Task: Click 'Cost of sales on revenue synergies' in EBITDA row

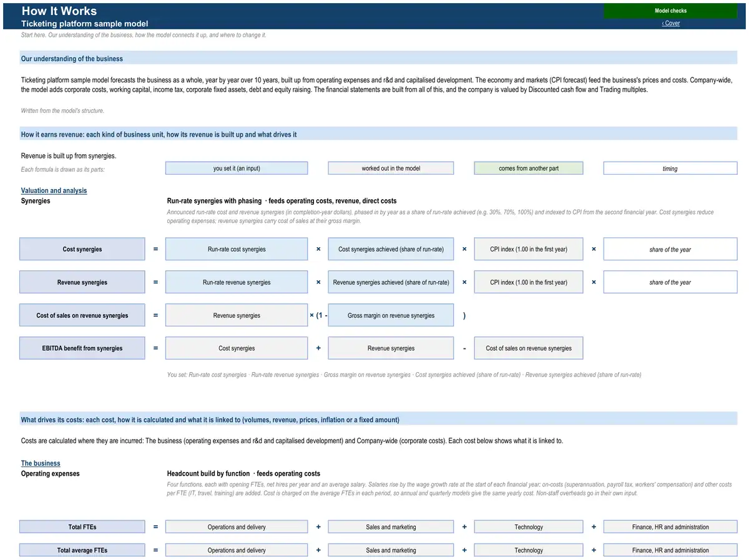Action: [529, 348]
